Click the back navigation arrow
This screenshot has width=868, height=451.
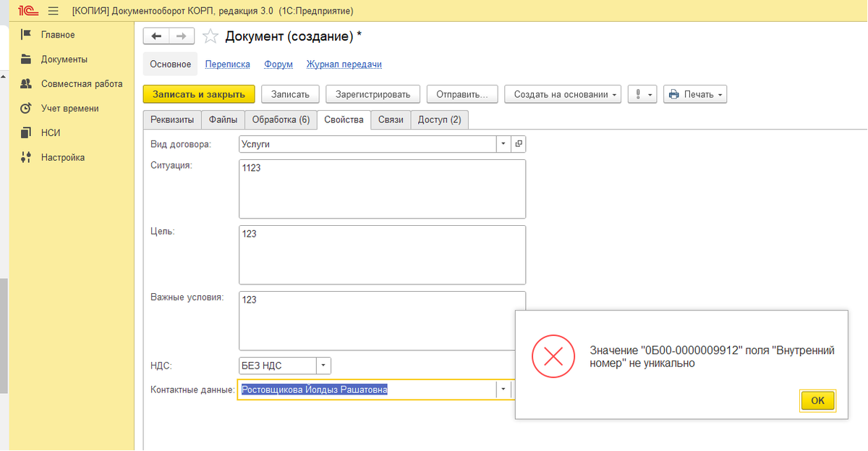(156, 36)
